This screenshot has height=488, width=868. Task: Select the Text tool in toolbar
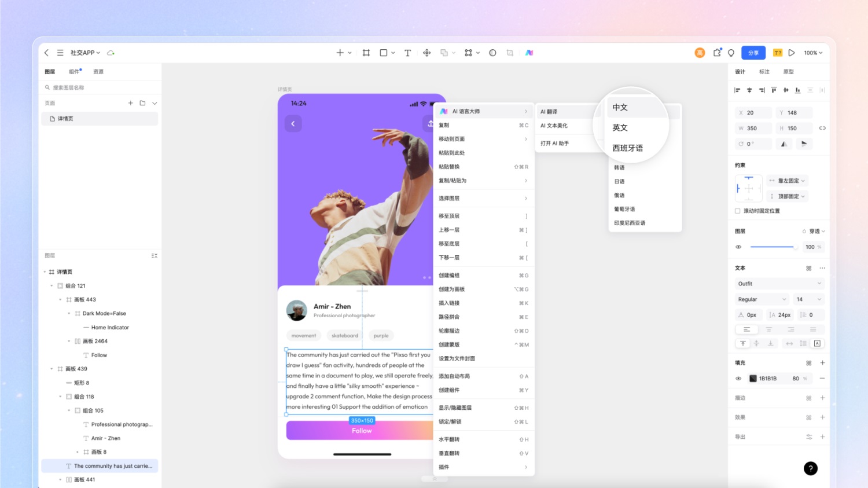tap(407, 53)
